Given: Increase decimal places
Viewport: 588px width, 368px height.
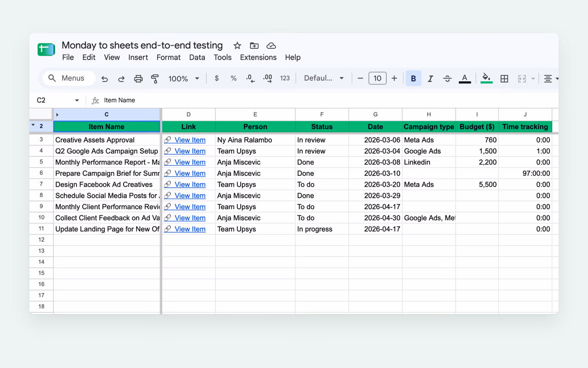Looking at the screenshot, I should pyautogui.click(x=267, y=79).
